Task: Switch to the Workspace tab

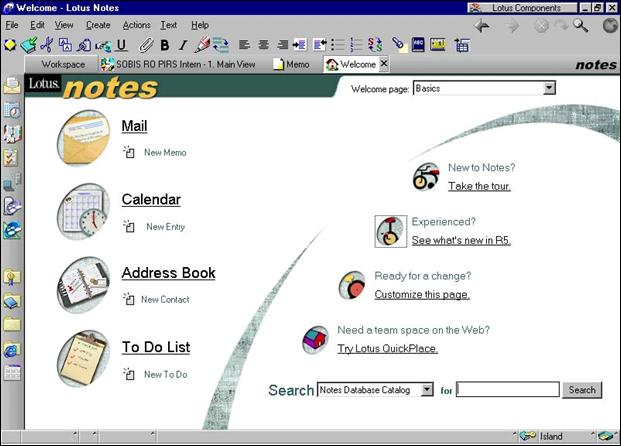Action: click(62, 64)
